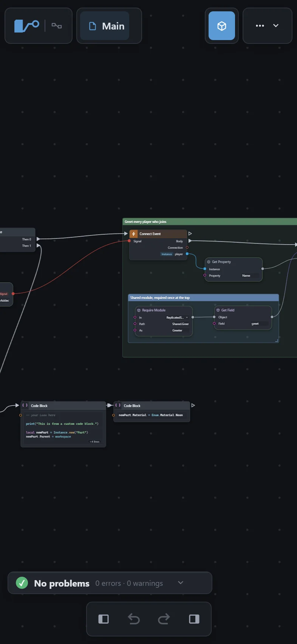Click the orange input port of Neon Code Block

[114, 415]
